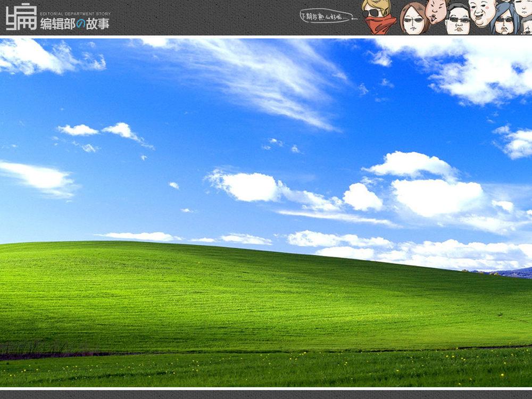Select the brown-haired woman cartoon with sunglasses
Viewport: 532px width, 399px height.
tap(413, 19)
